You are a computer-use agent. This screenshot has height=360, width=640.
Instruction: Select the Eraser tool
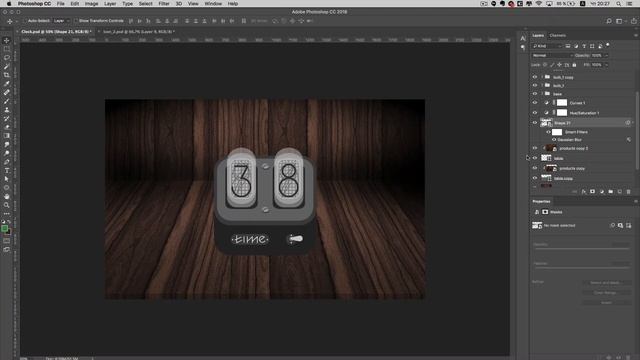[7, 127]
